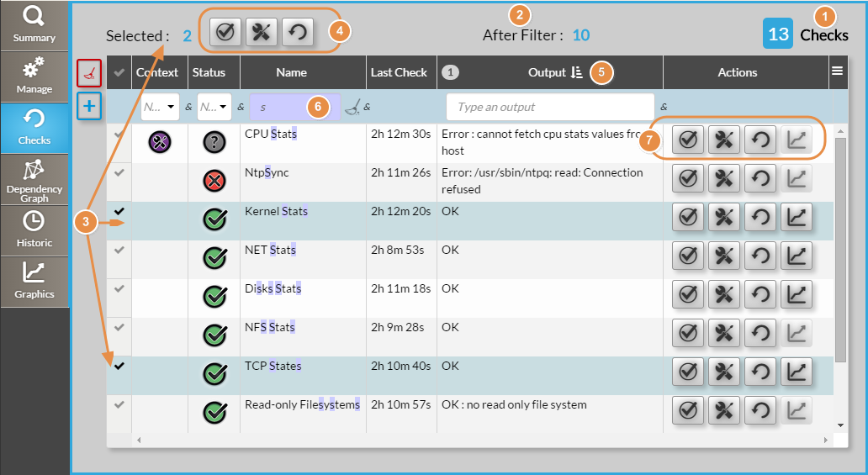The height and width of the screenshot is (475, 868).
Task: Click the wrench downtime icon for Kernel Stats
Action: tap(724, 218)
